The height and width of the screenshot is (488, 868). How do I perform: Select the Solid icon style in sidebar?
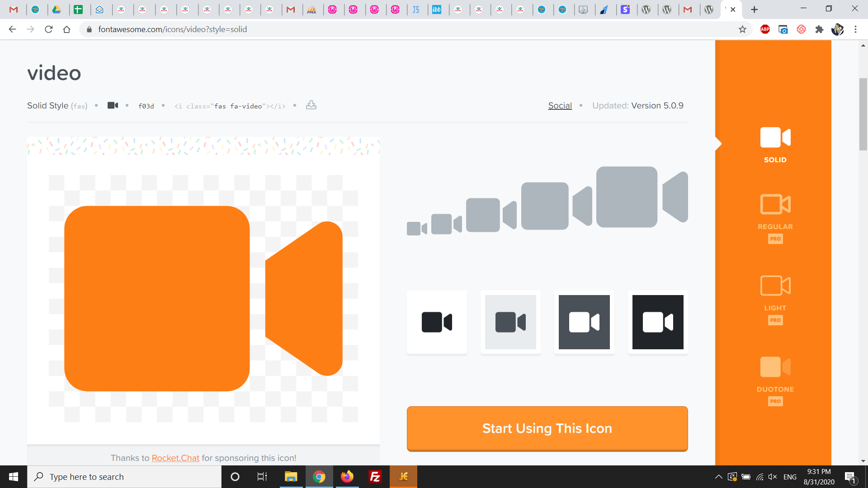click(775, 145)
